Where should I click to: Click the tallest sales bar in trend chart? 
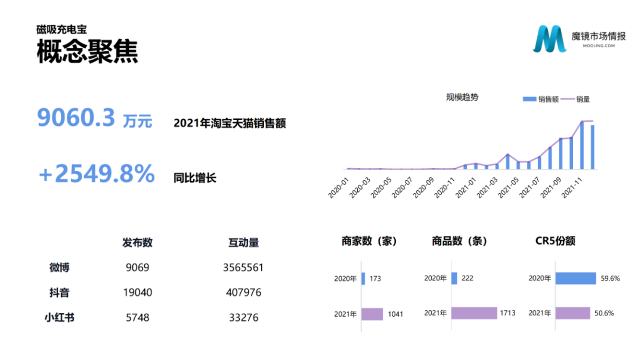(582, 146)
